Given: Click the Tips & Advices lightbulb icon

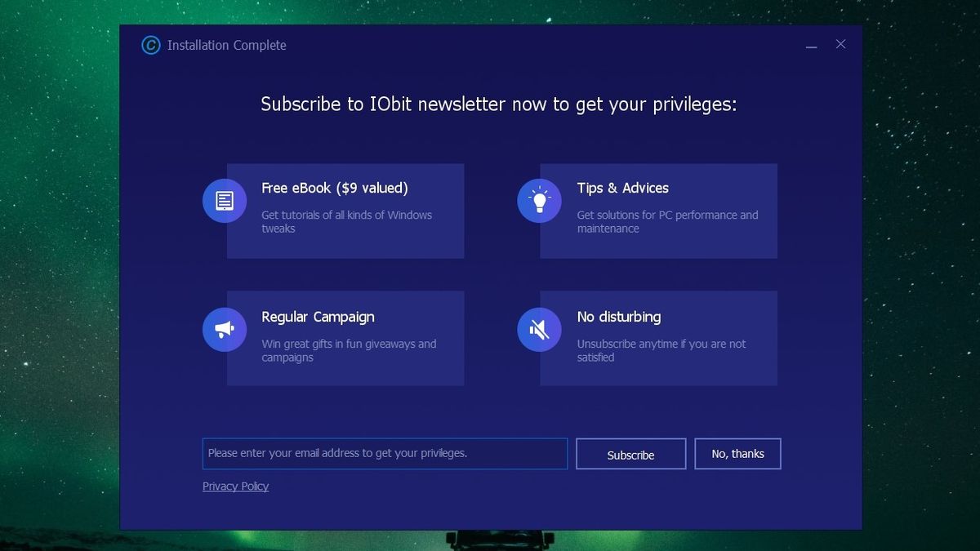Looking at the screenshot, I should [539, 200].
